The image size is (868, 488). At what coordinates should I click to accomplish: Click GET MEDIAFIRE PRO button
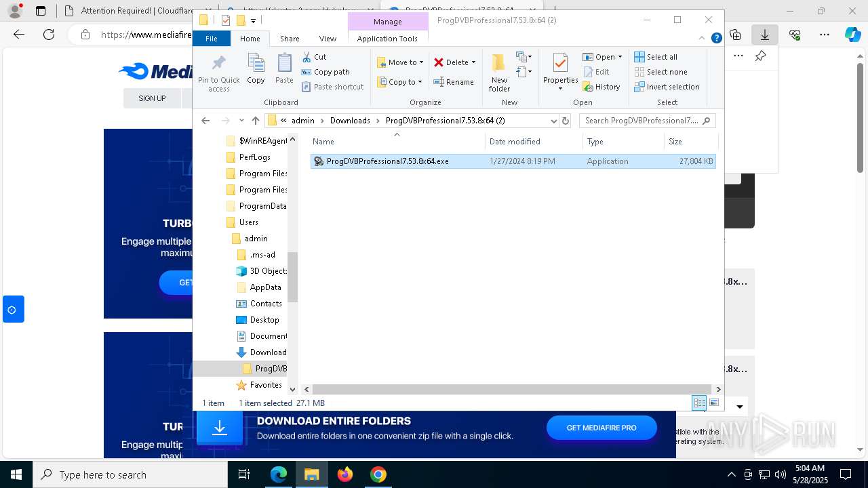point(601,428)
